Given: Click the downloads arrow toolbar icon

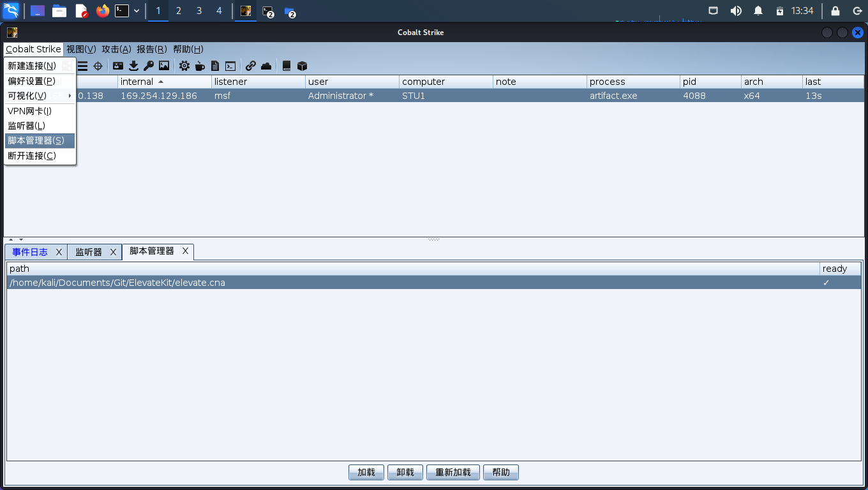Looking at the screenshot, I should click(133, 66).
